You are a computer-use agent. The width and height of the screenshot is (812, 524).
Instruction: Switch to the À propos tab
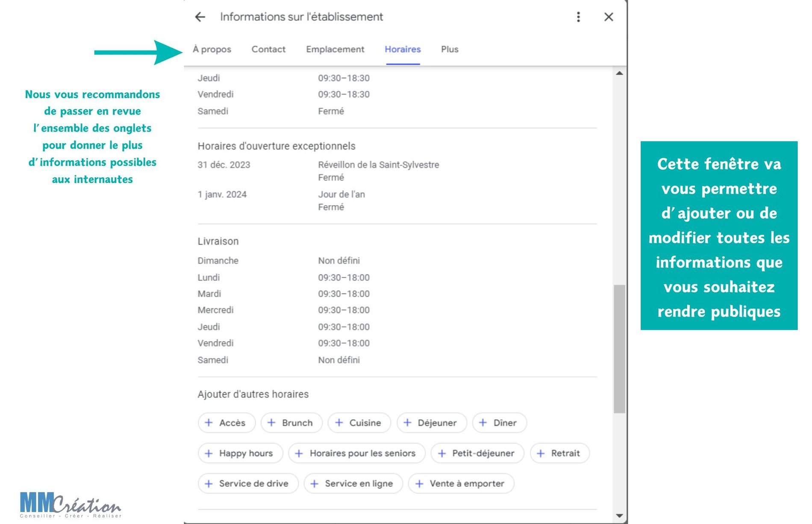(x=212, y=50)
